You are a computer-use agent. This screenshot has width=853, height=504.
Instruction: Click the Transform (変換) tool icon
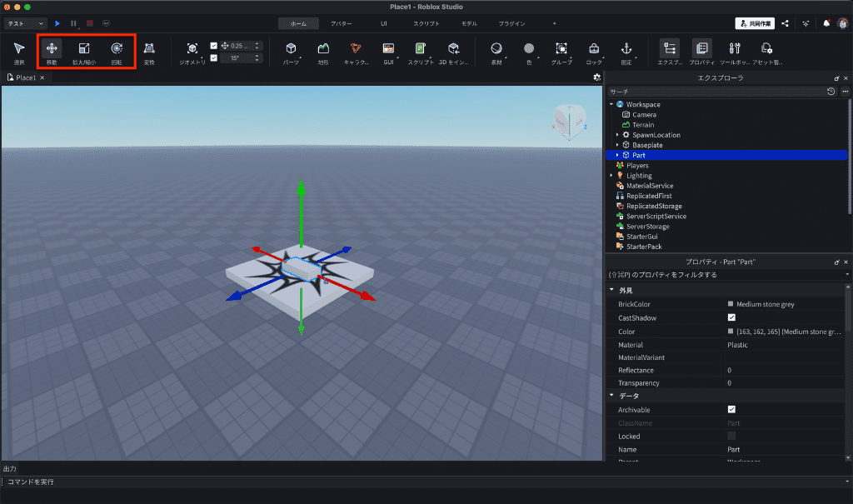click(x=149, y=50)
